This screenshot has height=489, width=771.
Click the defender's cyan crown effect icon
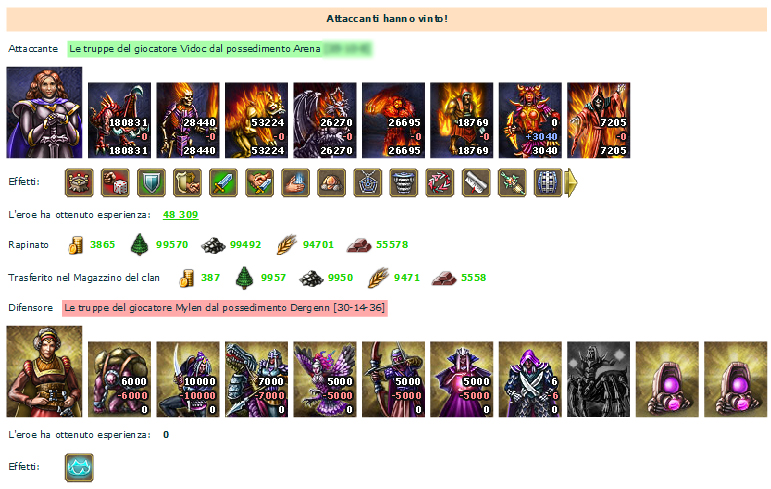pos(79,467)
